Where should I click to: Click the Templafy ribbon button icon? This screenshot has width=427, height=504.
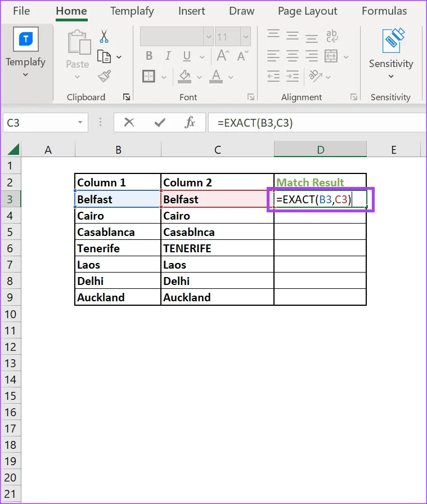point(26,39)
